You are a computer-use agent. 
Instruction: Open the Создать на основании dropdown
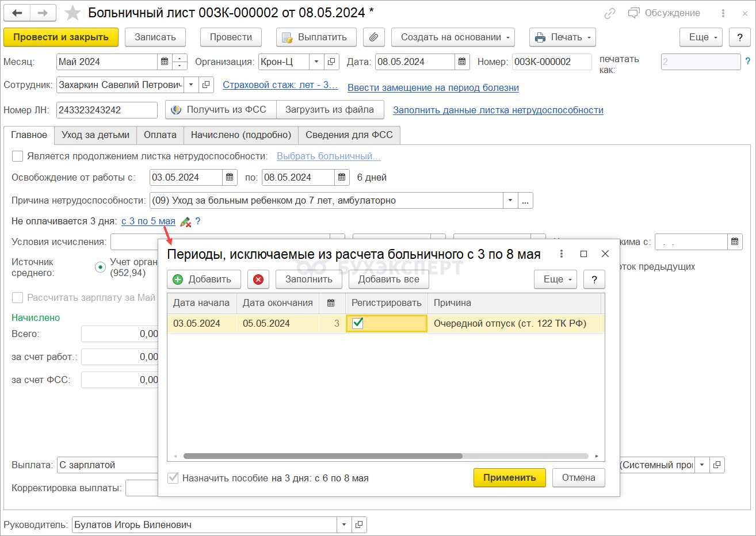point(453,37)
